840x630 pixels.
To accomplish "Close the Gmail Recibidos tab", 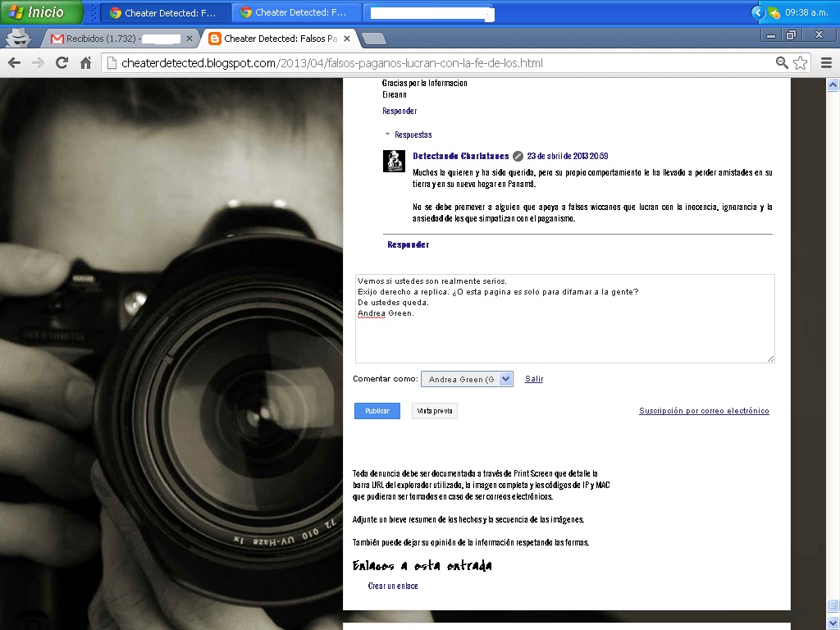I will tap(189, 39).
